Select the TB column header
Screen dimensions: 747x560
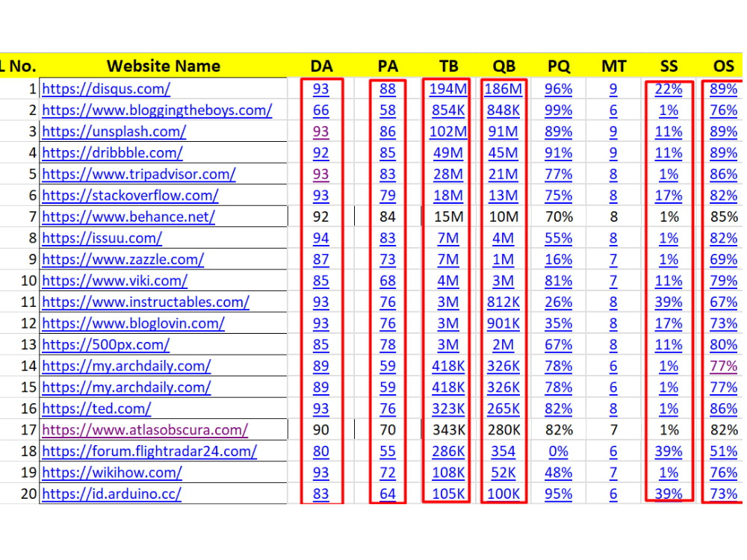click(448, 66)
